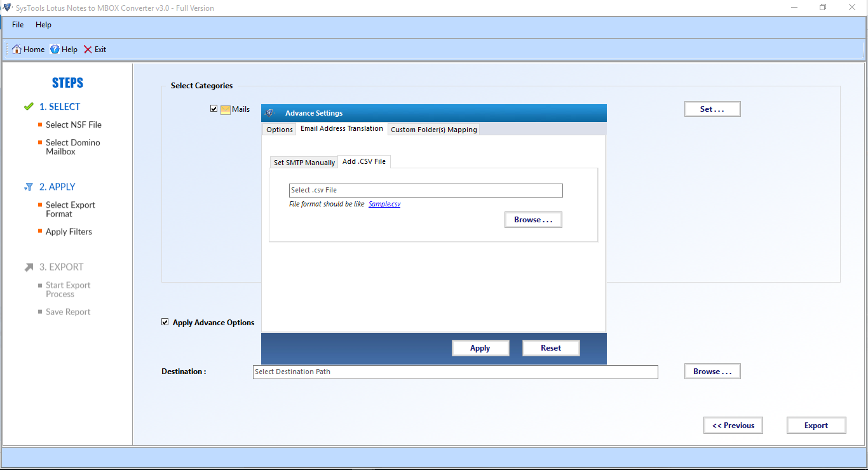This screenshot has height=470, width=868.
Task: Click the Reset button
Action: click(551, 348)
